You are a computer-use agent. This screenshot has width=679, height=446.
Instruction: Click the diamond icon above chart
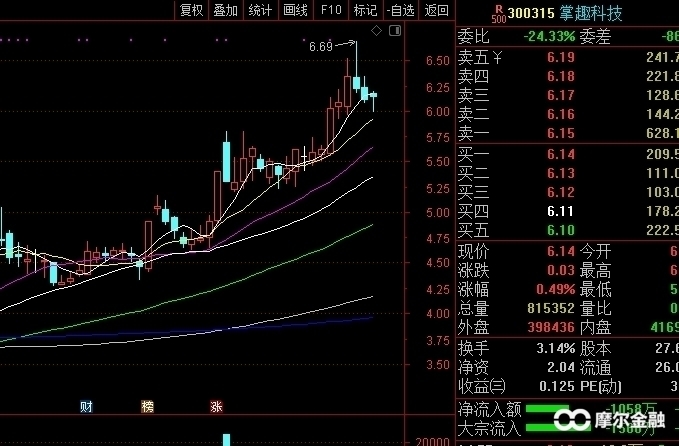[376, 30]
